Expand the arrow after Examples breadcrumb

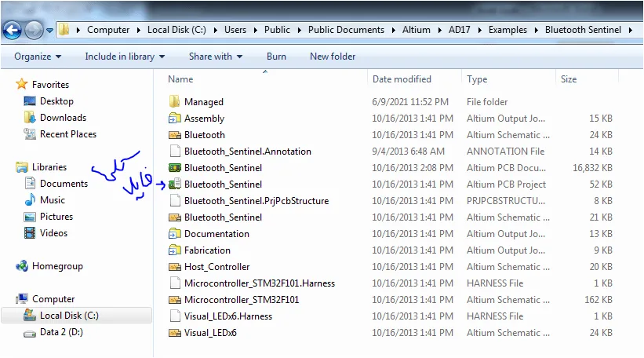[x=536, y=30]
